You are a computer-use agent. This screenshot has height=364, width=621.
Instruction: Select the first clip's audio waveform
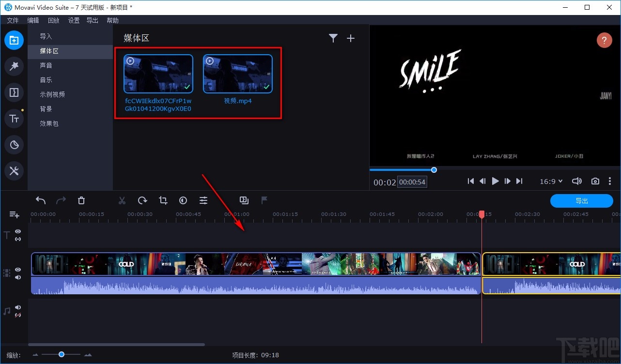(x=256, y=285)
